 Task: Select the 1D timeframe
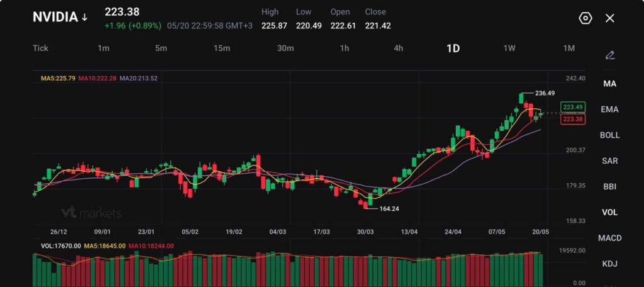pyautogui.click(x=453, y=48)
